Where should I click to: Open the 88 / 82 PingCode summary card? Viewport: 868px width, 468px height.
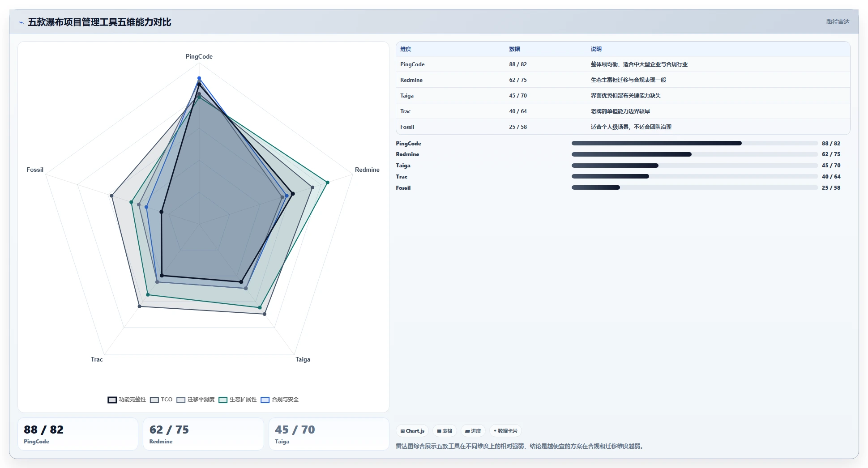click(x=78, y=434)
